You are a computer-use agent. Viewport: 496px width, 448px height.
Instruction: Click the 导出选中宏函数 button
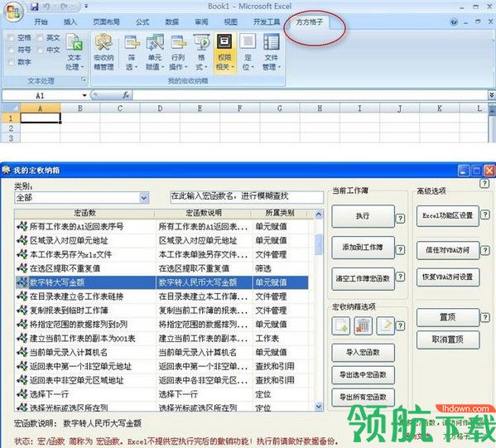pyautogui.click(x=363, y=374)
